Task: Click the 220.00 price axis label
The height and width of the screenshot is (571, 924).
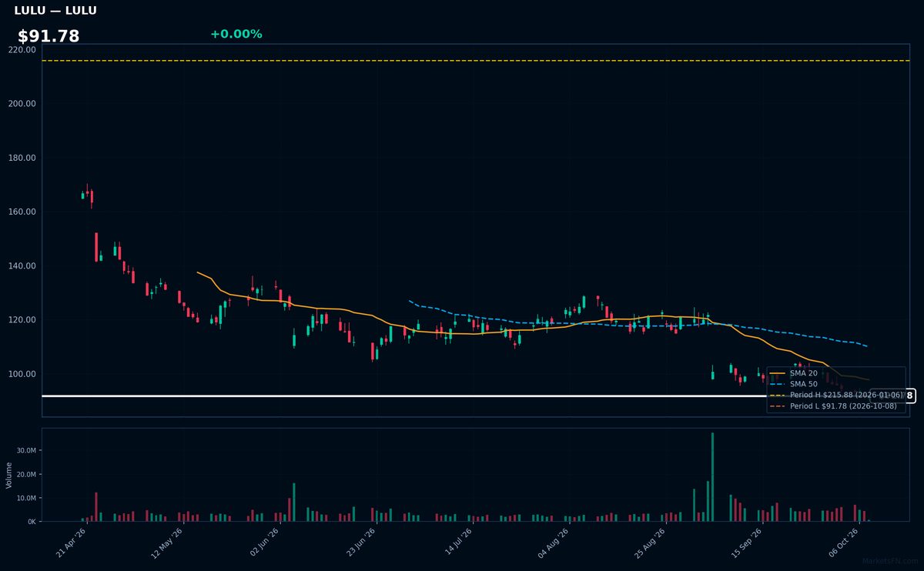Action: (22, 49)
